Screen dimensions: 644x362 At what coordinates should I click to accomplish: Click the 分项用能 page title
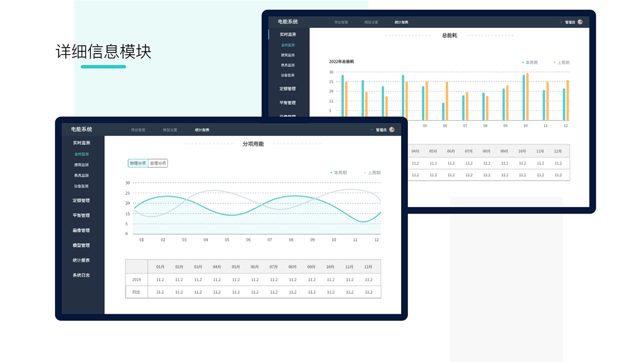click(x=253, y=144)
